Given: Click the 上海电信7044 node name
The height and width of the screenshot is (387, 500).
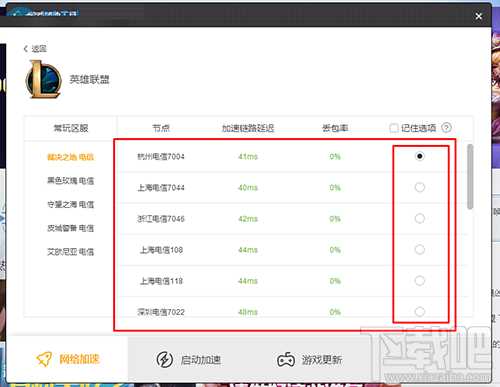Looking at the screenshot, I should (x=161, y=188).
